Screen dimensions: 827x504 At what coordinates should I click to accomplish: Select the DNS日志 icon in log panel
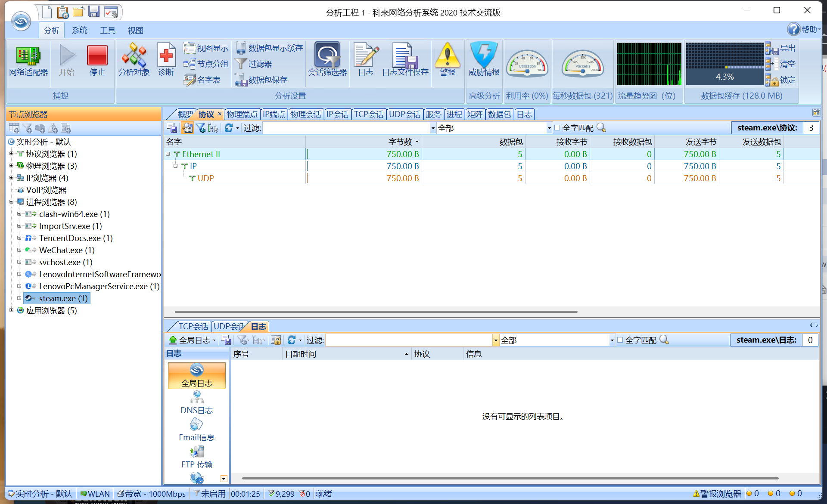coord(197,397)
